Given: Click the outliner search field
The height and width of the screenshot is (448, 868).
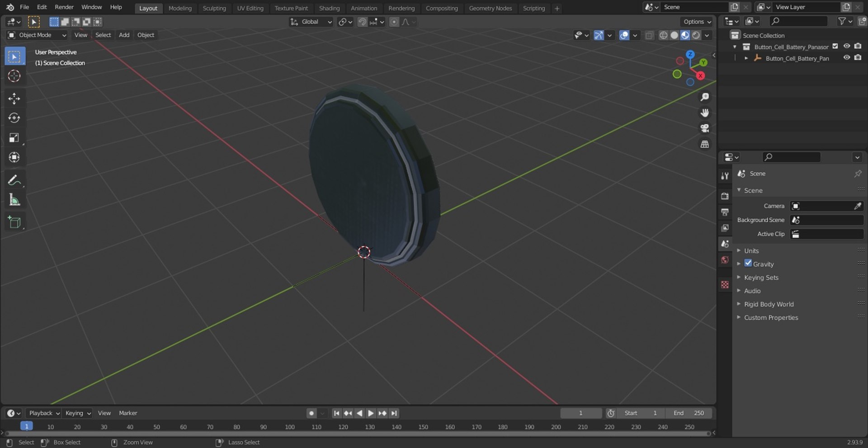Looking at the screenshot, I should click(x=798, y=21).
